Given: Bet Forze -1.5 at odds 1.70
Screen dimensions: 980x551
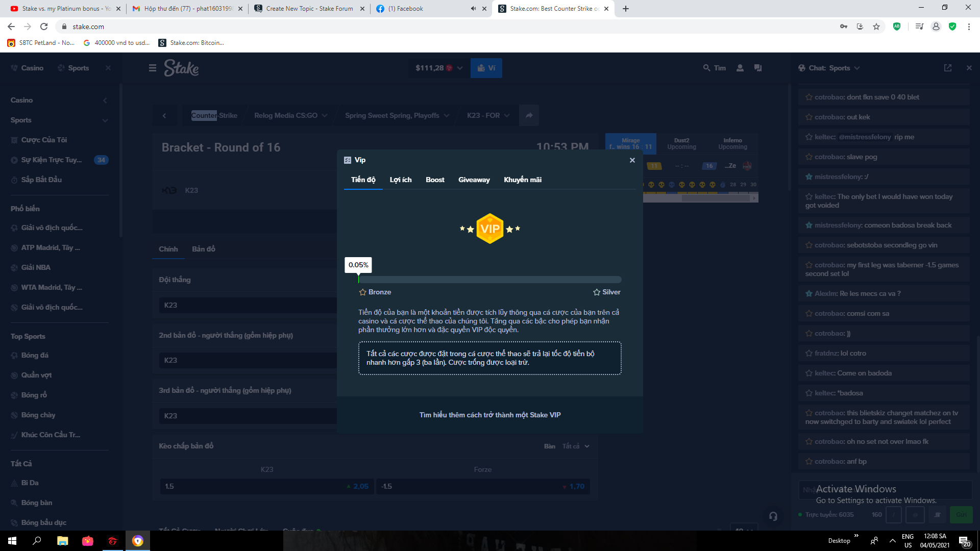Looking at the screenshot, I should pos(483,486).
